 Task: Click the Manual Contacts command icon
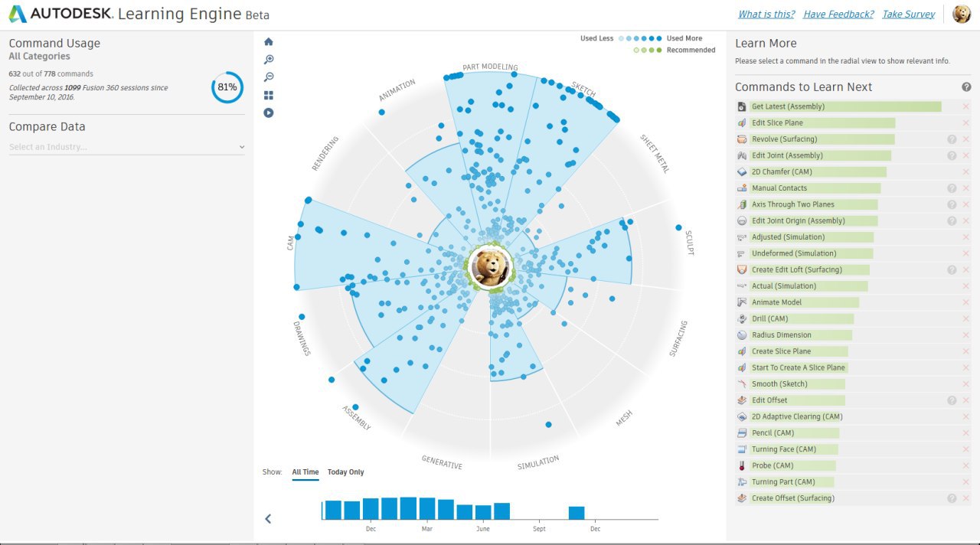click(x=741, y=188)
